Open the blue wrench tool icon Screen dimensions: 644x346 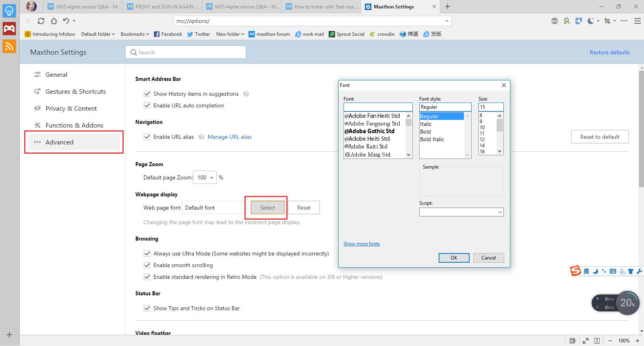pyautogui.click(x=579, y=21)
